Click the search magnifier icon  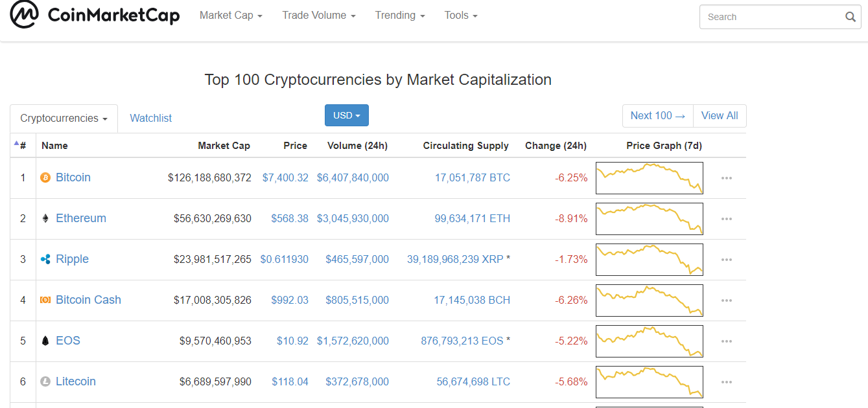[850, 17]
